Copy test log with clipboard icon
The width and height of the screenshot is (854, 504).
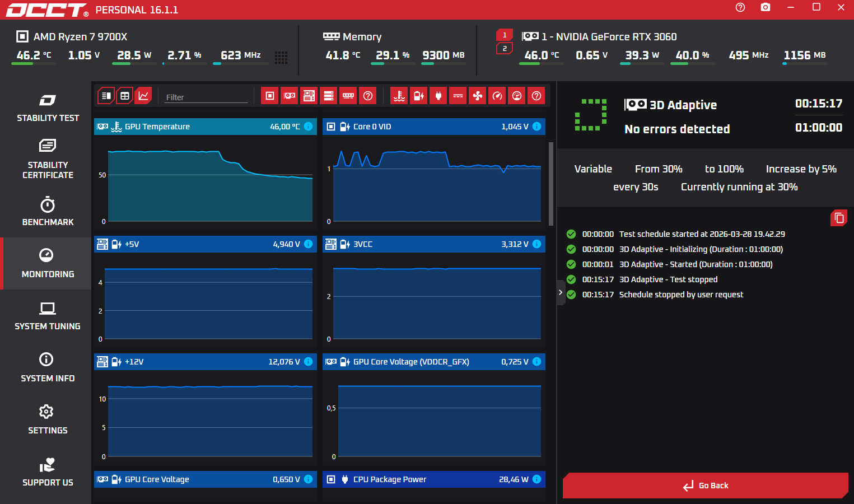pyautogui.click(x=839, y=218)
